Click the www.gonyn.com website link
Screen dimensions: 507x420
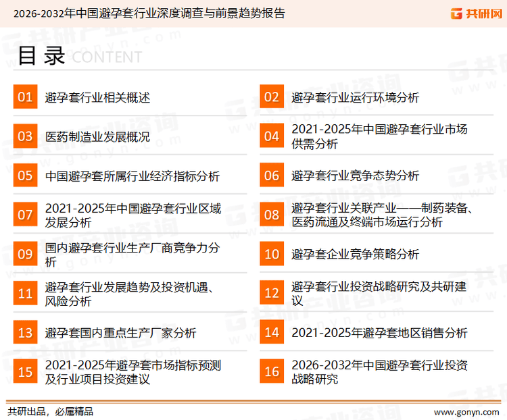(466, 411)
